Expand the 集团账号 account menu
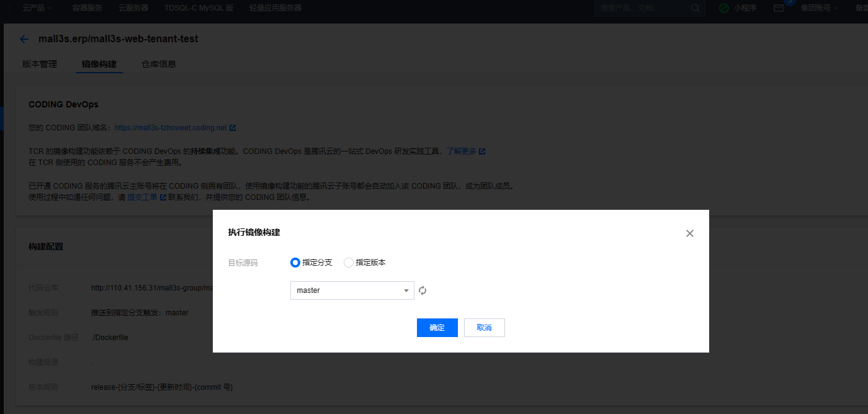The height and width of the screenshot is (414, 868). point(819,8)
